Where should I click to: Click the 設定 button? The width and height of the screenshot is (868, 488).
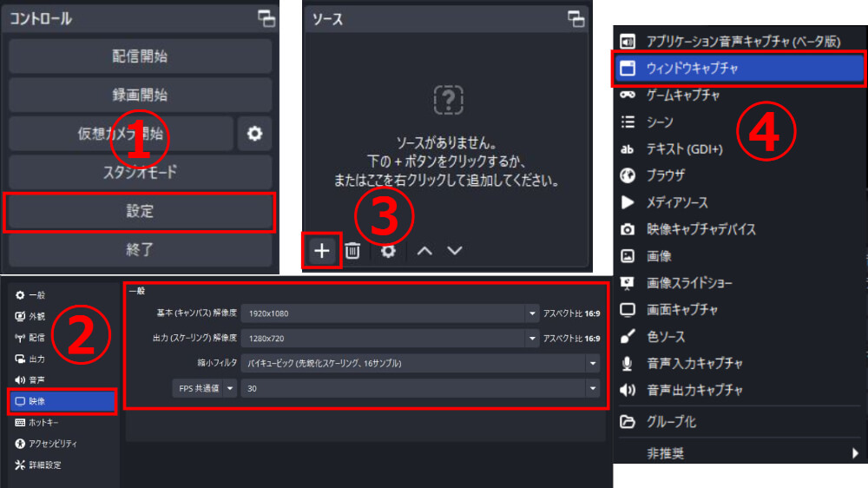tap(140, 212)
